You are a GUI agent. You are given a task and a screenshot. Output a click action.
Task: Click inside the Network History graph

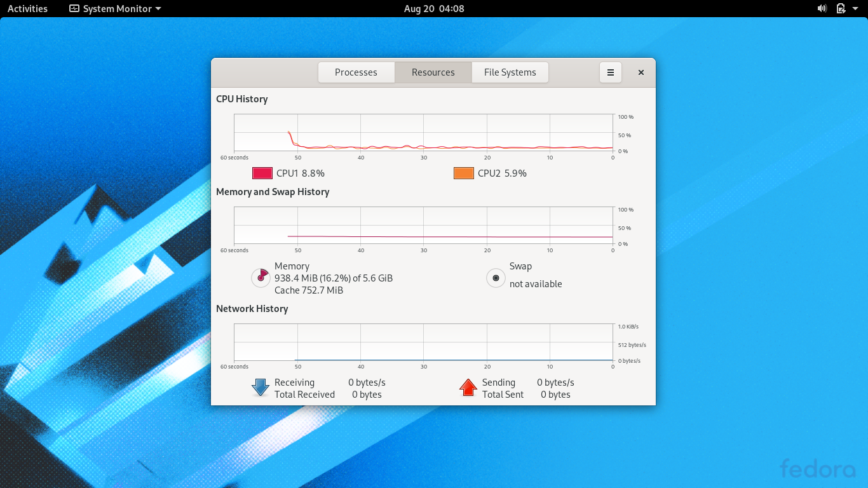click(423, 343)
